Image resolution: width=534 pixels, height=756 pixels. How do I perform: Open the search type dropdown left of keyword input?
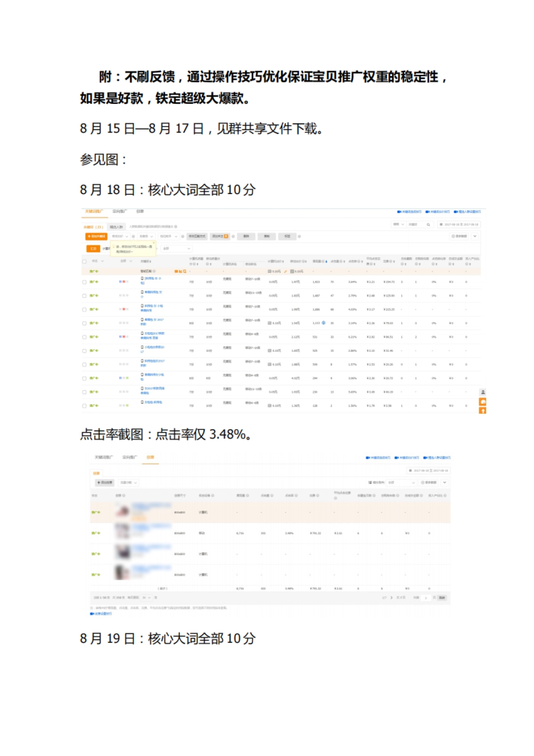398,224
